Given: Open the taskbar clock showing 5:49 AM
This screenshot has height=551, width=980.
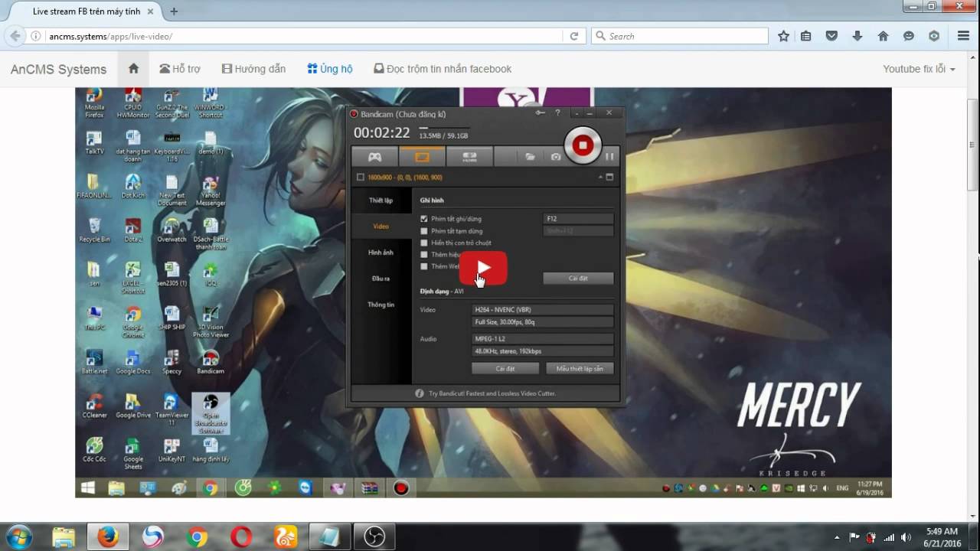Looking at the screenshot, I should 942,537.
